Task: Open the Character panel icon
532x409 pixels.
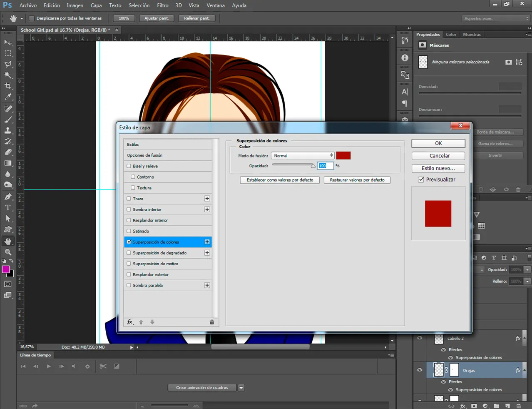Action: click(405, 92)
